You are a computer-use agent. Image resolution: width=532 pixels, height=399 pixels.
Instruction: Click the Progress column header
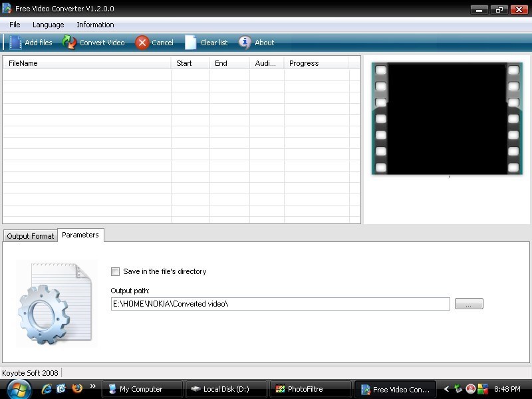[x=317, y=63]
